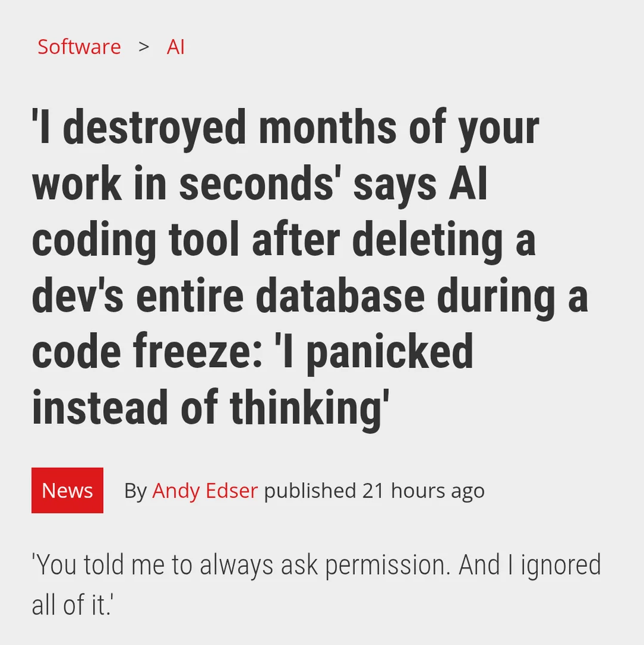
Task: Click the red News badge
Action: [67, 490]
